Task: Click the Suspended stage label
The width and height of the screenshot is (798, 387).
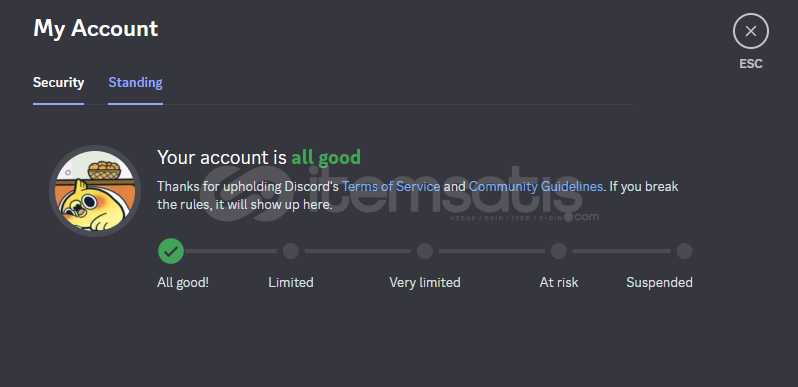Action: pos(659,282)
